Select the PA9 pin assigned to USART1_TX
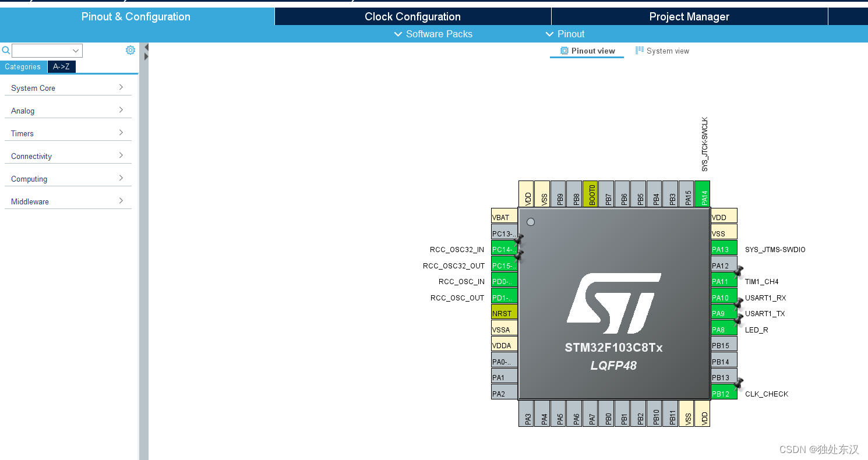The height and width of the screenshot is (460, 868). click(723, 313)
